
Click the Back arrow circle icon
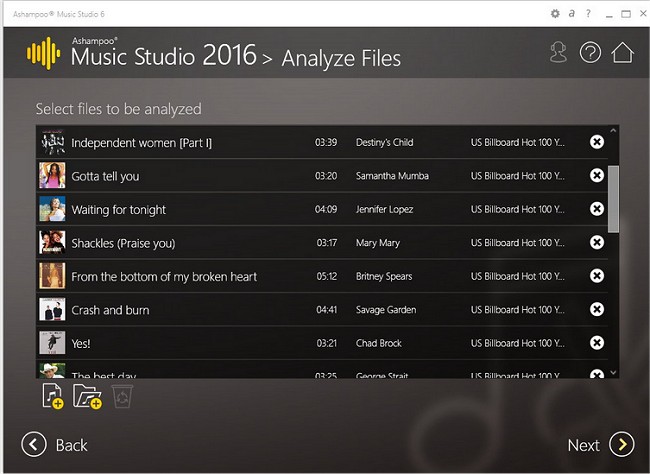[x=34, y=444]
